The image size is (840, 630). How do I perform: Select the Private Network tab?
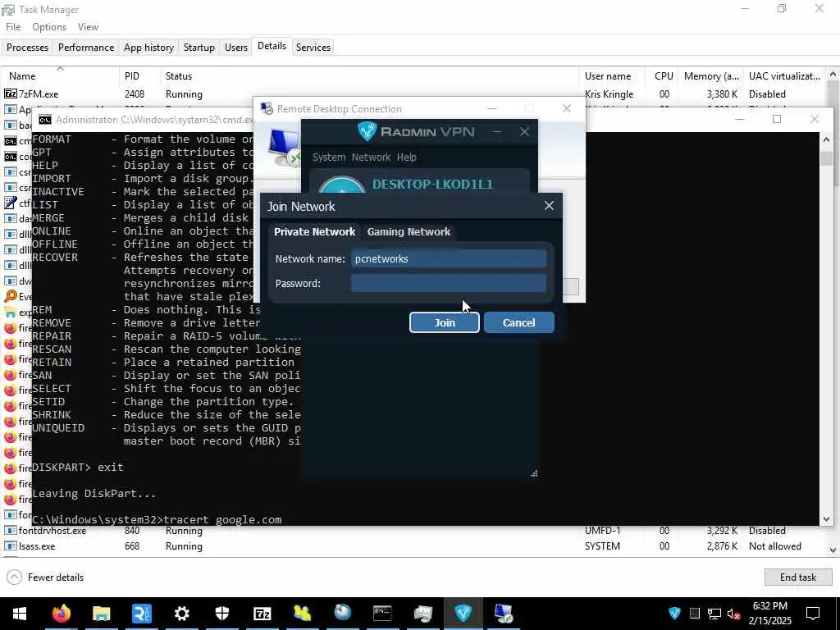click(x=314, y=232)
